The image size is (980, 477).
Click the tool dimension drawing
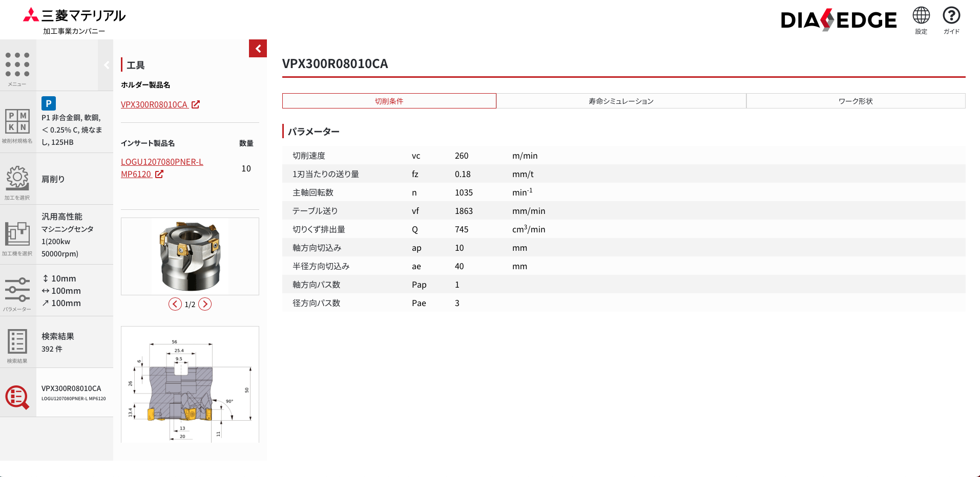[x=190, y=384]
